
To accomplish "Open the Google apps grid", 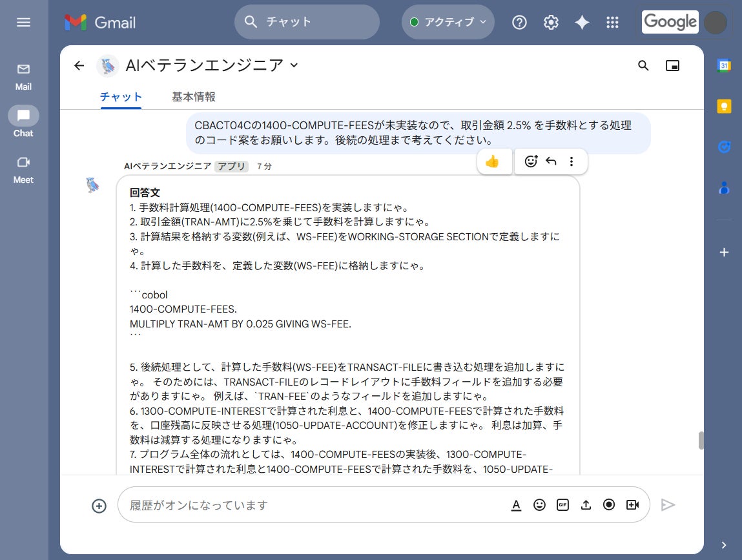I will tap(612, 22).
